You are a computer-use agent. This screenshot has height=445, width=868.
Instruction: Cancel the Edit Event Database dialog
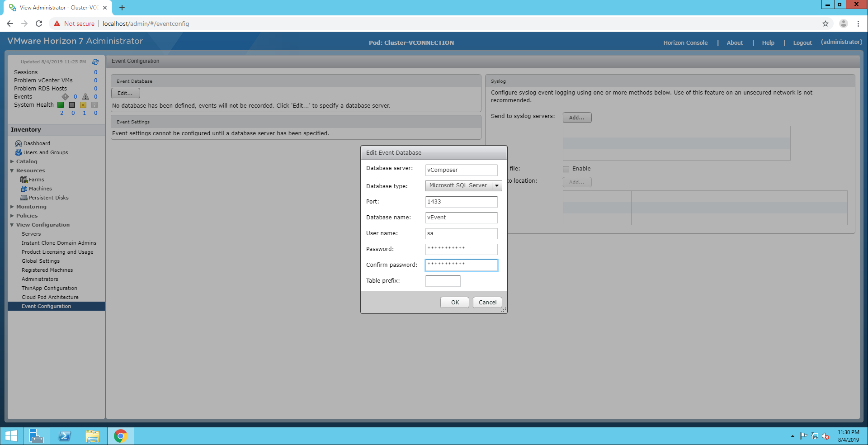(x=487, y=303)
